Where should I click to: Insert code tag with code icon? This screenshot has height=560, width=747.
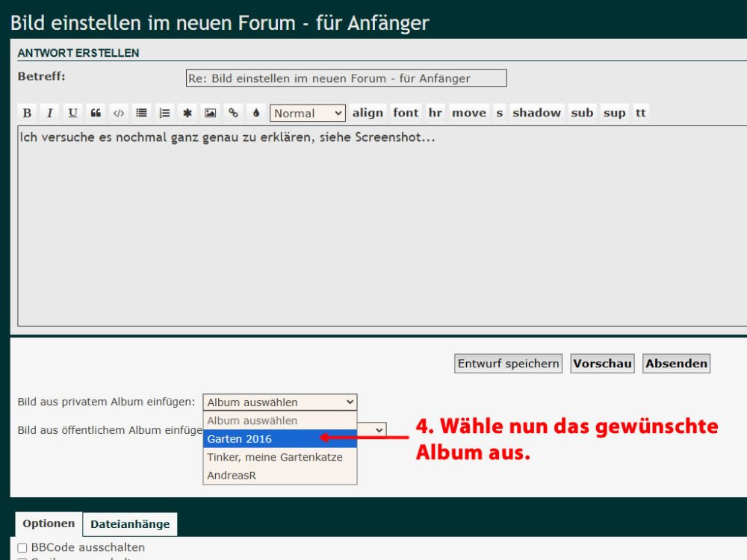click(118, 113)
